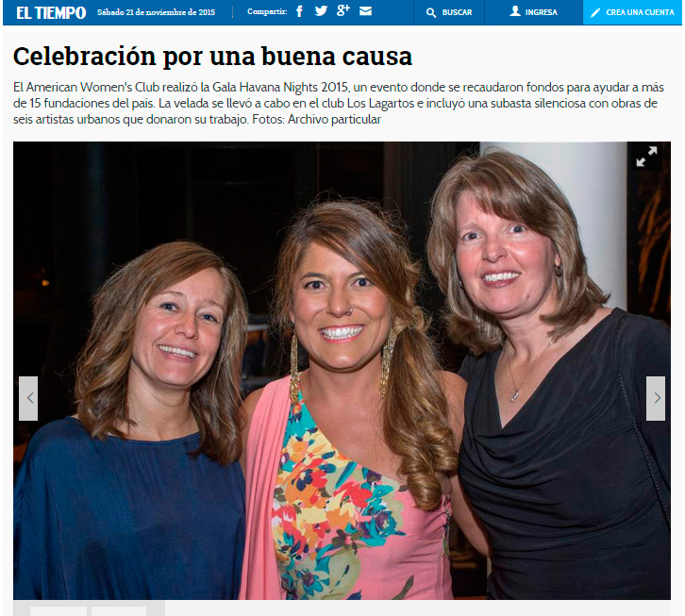This screenshot has height=616, width=685.
Task: Click the date Sábado 21 de noviembre
Action: point(156,12)
